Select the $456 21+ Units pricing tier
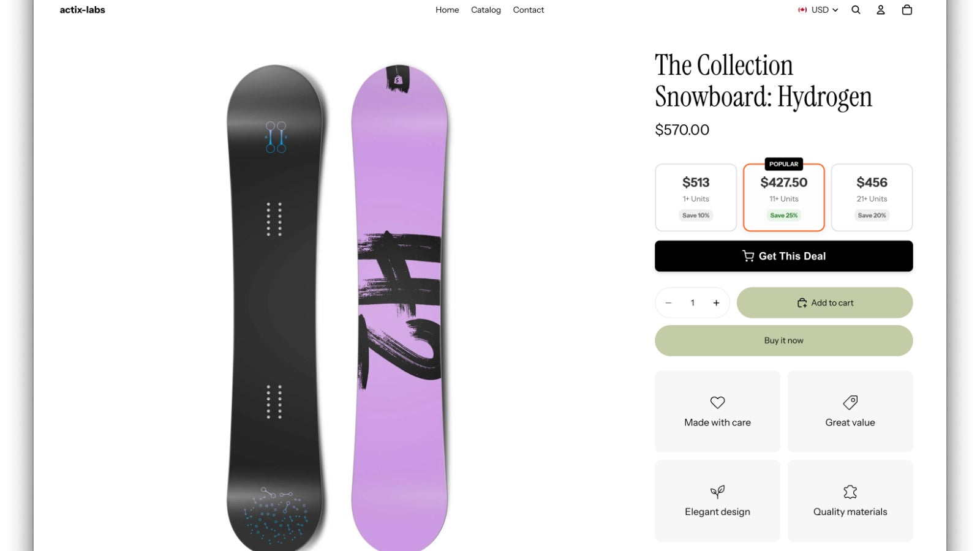Screen dimensions: 980x551 (872, 197)
